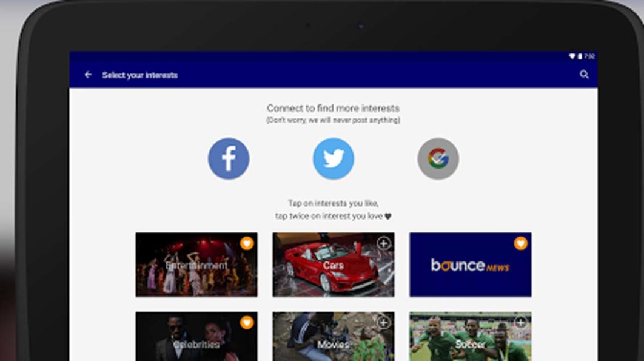This screenshot has height=361, width=644.
Task: Pick the Celebrities interest tile
Action: point(196,339)
